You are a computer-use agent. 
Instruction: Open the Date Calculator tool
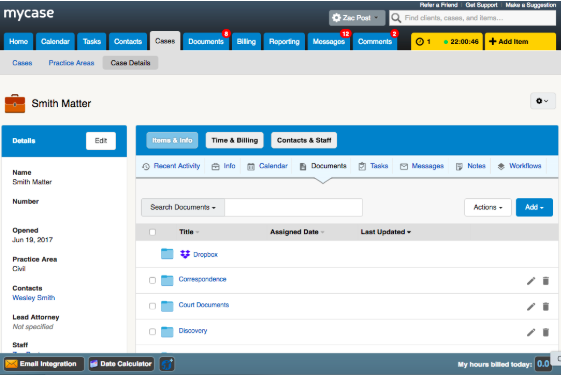pyautogui.click(x=121, y=364)
